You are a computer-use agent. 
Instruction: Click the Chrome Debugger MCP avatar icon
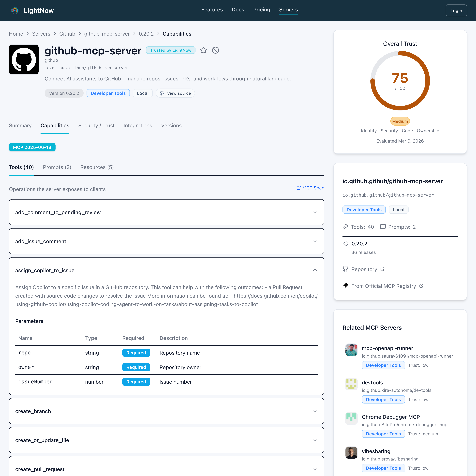(351, 418)
